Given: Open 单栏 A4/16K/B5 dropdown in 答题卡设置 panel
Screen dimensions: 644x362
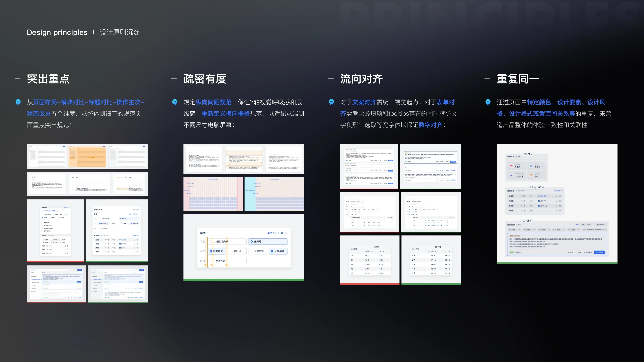Looking at the screenshot, I should tap(134, 214).
